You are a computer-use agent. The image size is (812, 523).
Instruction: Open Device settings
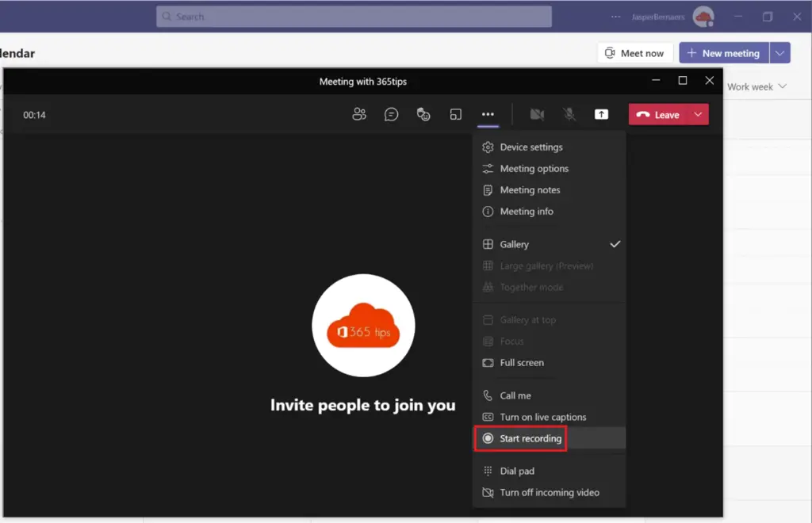[x=549, y=147]
